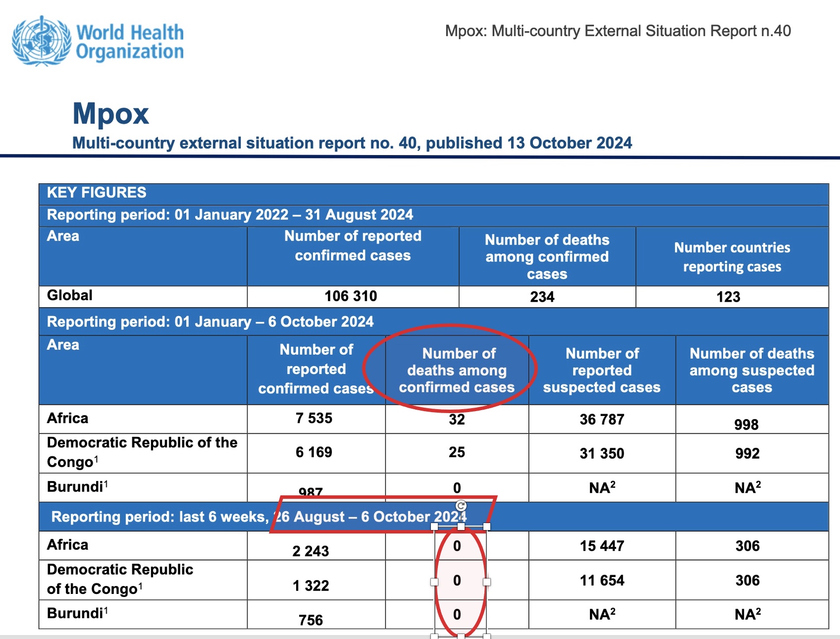Screen dimensions: 840x639
Task: Click the Burundi 756 confirmed cases cell
Action: [311, 620]
